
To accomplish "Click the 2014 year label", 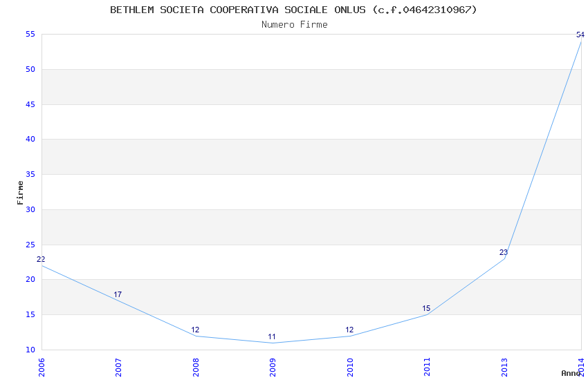I will click(581, 368).
